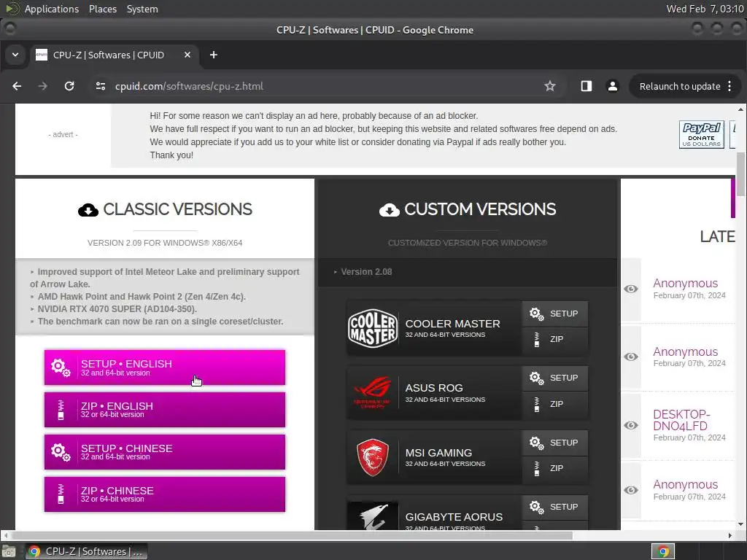
Task: Reload the page with the refresh icon
Action: (69, 86)
